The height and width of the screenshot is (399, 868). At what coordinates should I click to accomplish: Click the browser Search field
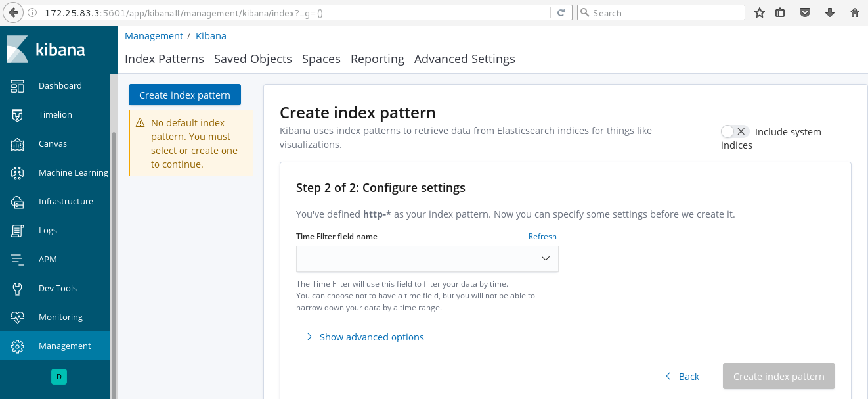[661, 12]
